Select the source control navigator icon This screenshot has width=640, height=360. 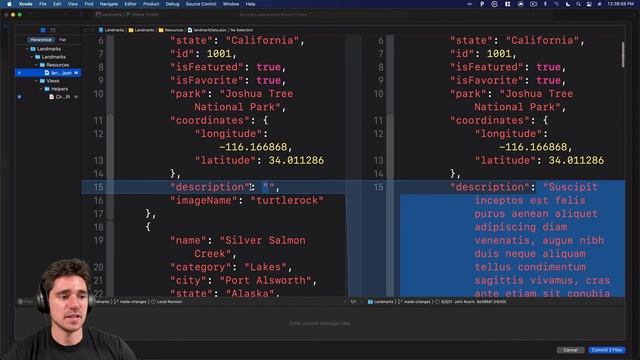pyautogui.click(x=43, y=30)
